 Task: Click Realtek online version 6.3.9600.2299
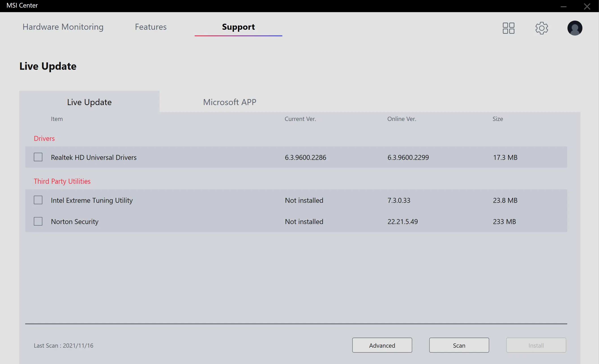coord(408,157)
